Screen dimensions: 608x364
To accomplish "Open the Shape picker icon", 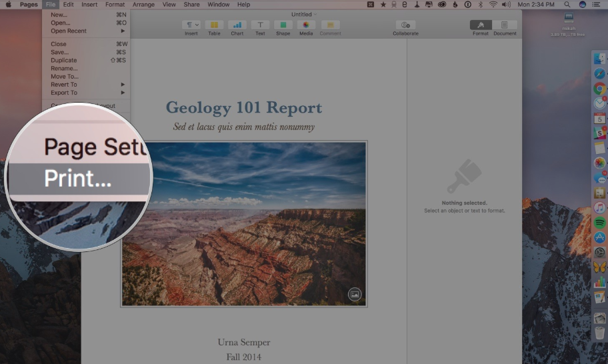I will click(283, 25).
